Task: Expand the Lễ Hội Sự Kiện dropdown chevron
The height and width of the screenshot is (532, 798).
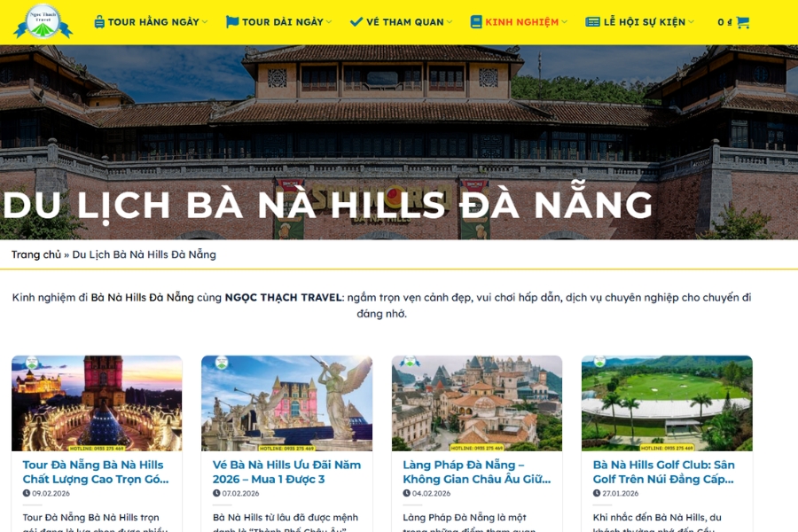Action: (x=691, y=22)
